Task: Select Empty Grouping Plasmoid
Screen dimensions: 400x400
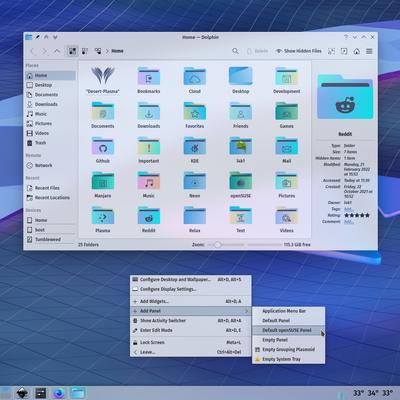Action: tap(288, 349)
